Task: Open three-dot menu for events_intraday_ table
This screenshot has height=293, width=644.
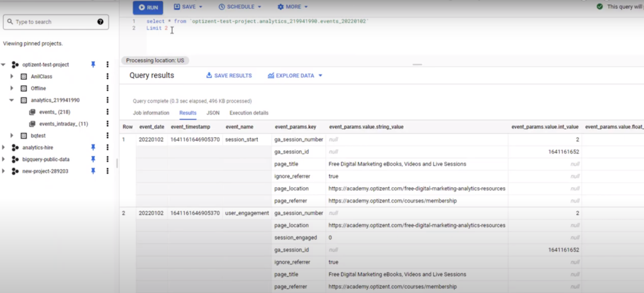Action: point(108,124)
